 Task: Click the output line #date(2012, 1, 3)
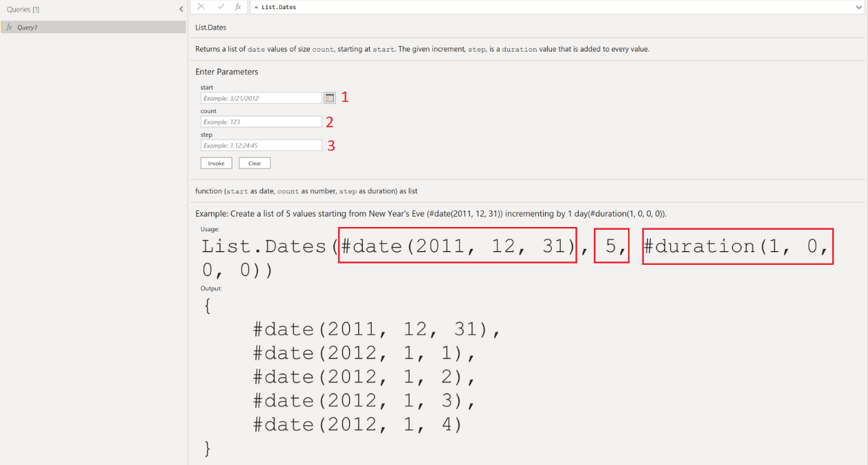click(364, 401)
